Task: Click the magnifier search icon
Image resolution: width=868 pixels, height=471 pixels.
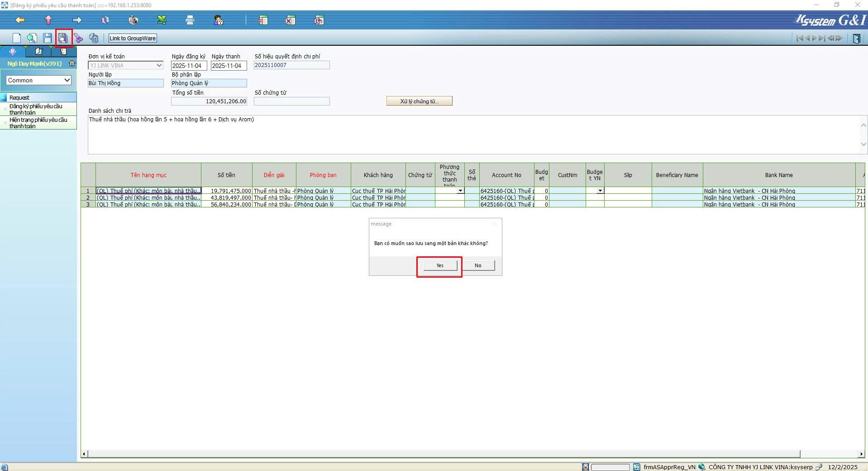Action: tap(32, 38)
